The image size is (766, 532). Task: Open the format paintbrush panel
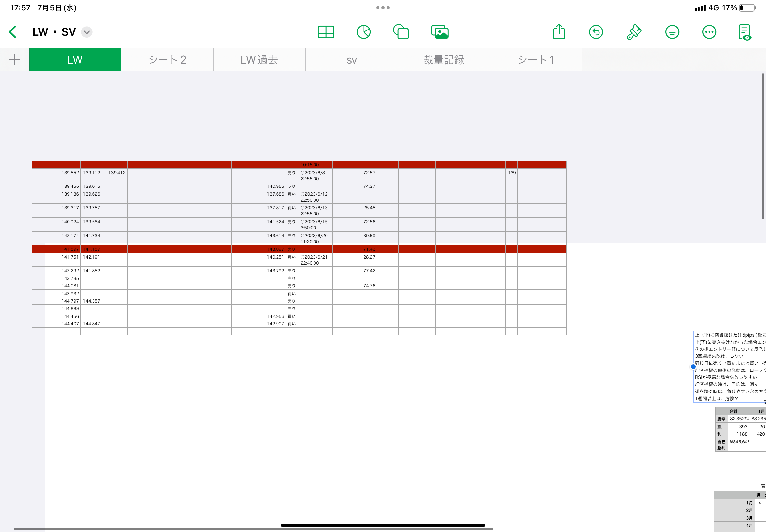[634, 32]
